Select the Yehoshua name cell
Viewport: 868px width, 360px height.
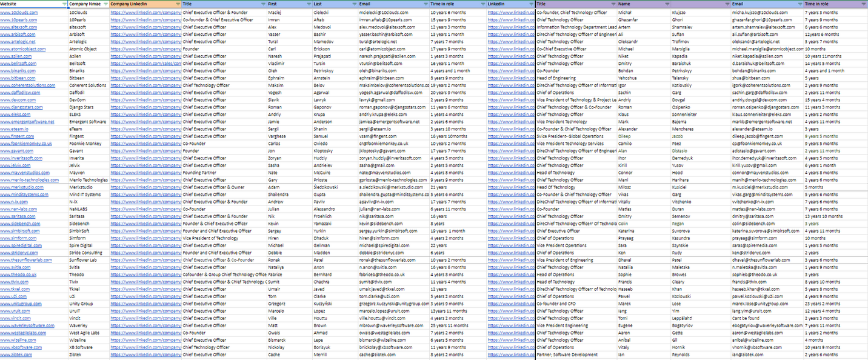tap(643, 78)
